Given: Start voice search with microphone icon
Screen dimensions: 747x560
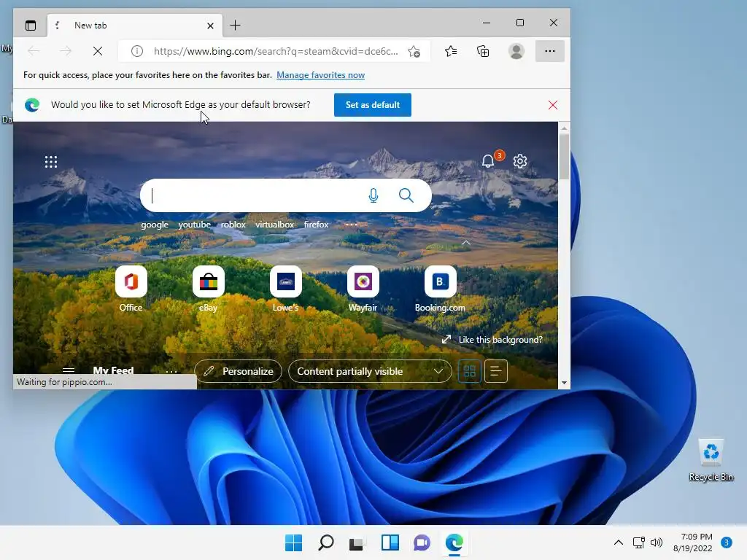Looking at the screenshot, I should tap(373, 195).
